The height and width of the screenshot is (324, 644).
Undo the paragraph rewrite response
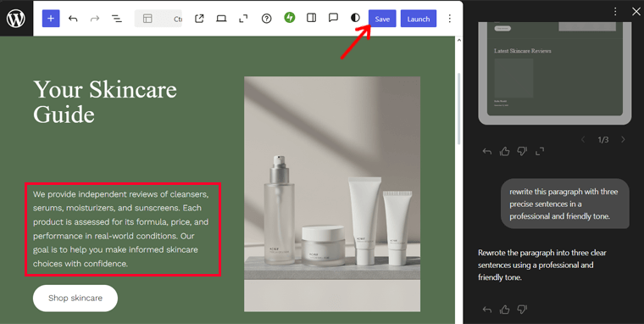[x=487, y=310]
